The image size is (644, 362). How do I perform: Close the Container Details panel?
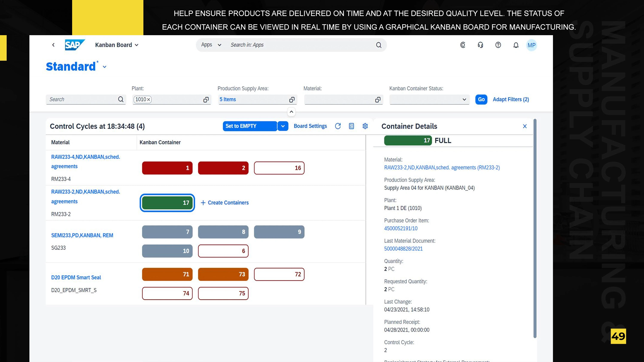(x=524, y=126)
